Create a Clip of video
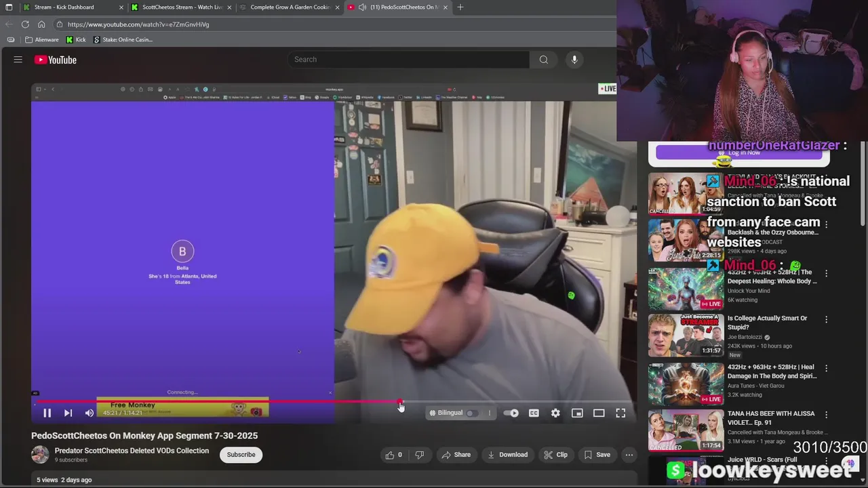Image resolution: width=868 pixels, height=488 pixels. click(x=555, y=455)
